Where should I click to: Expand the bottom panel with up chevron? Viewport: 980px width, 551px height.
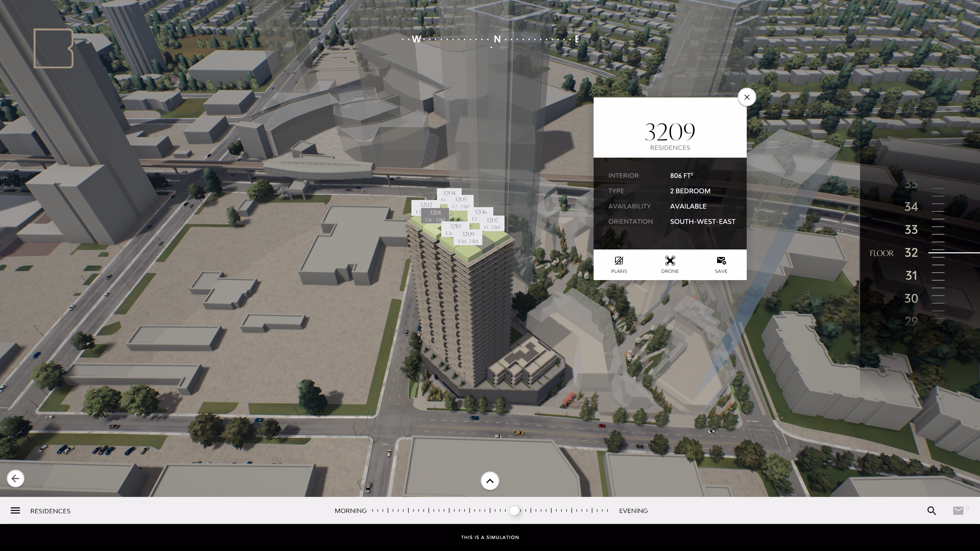coord(490,481)
